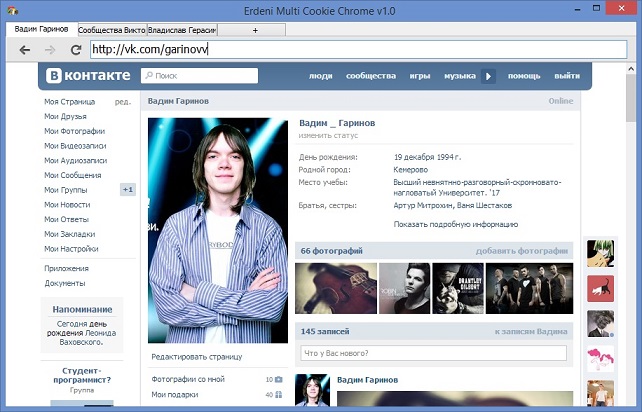The image size is (642, 412).
Task: Open Мои Аудиозаписи in left menu
Action: 76,161
